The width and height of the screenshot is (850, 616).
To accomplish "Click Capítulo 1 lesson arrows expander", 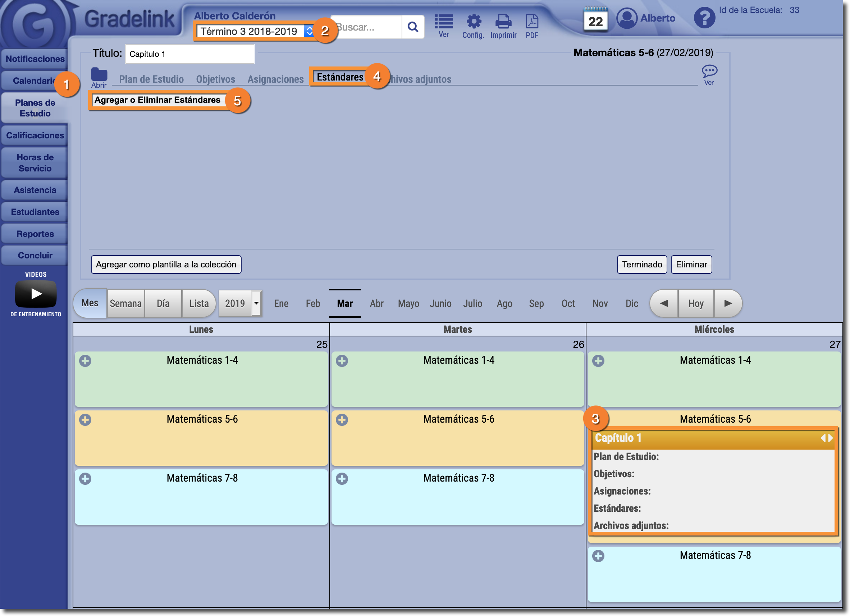I will (826, 438).
